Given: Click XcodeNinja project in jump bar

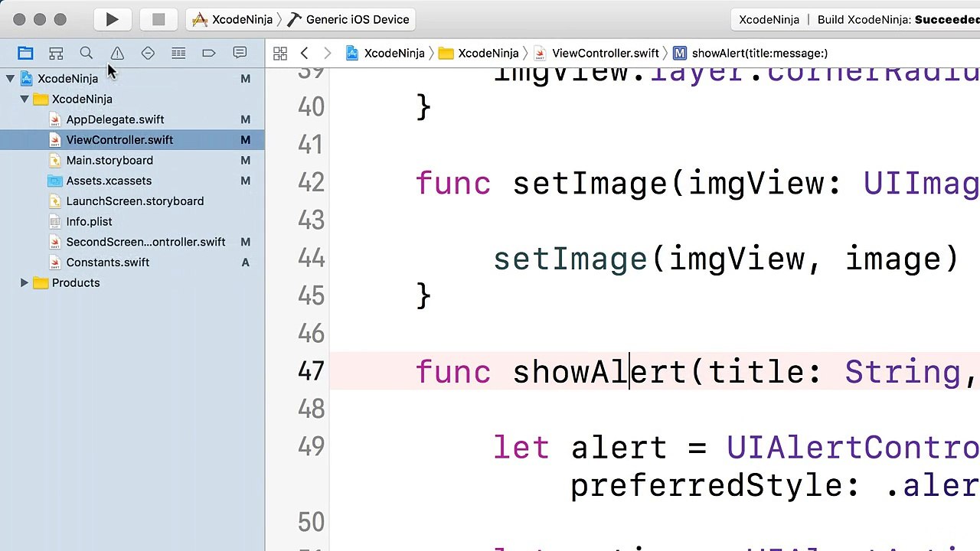Looking at the screenshot, I should point(385,53).
